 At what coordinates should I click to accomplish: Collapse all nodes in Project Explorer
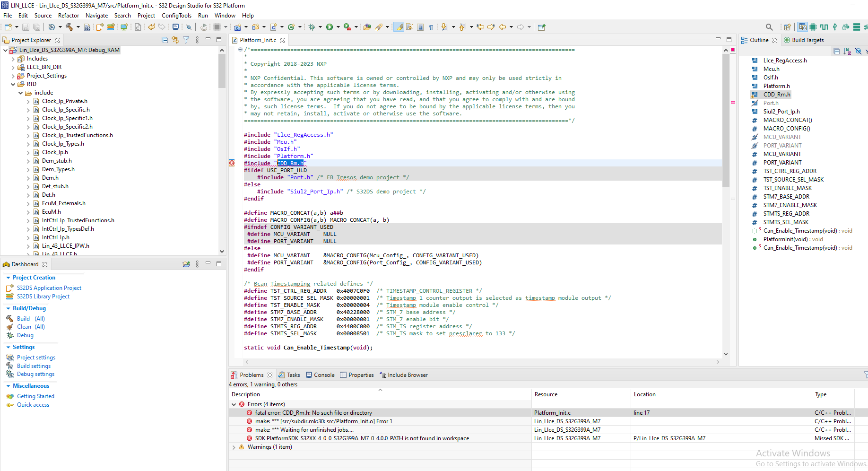coord(165,40)
